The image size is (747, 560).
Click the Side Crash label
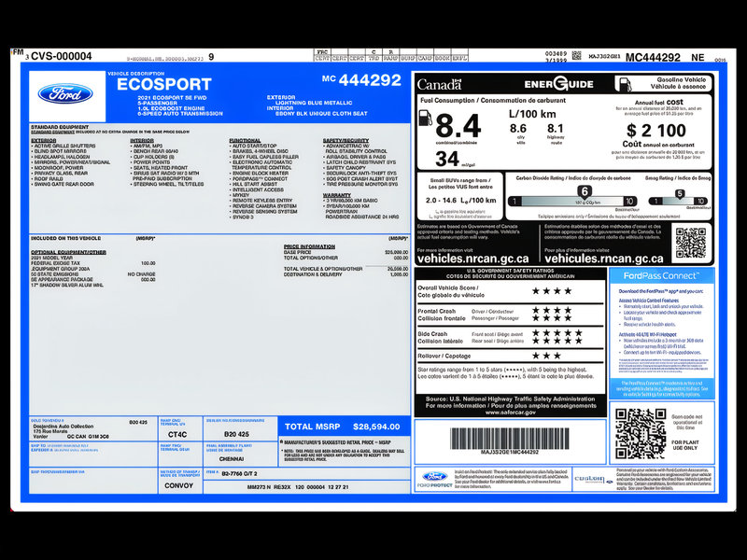tap(432, 334)
